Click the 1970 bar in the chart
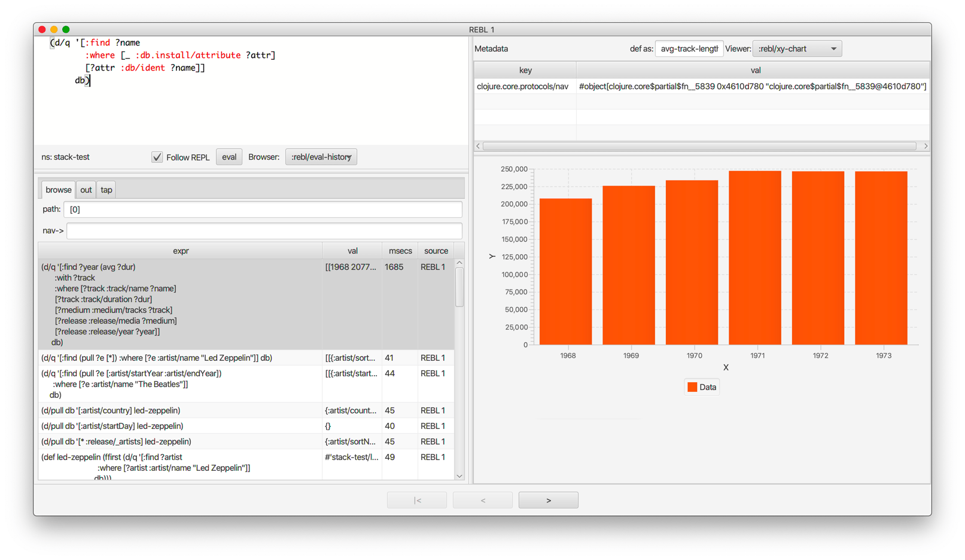965x560 pixels. (x=692, y=263)
